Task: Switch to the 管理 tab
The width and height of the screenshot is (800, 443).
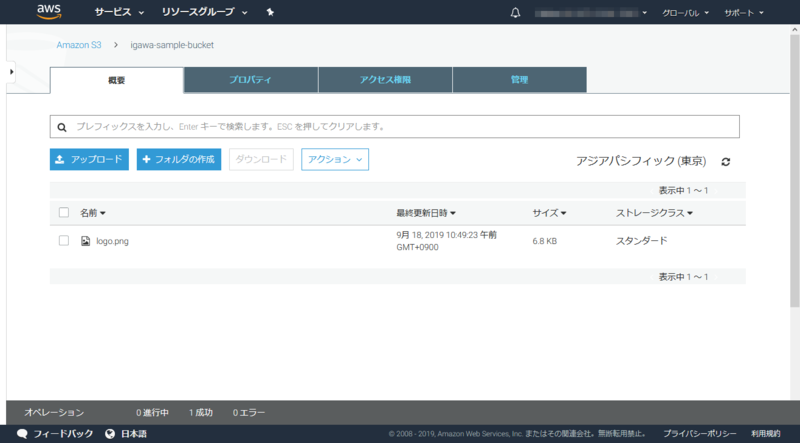Action: [519, 80]
